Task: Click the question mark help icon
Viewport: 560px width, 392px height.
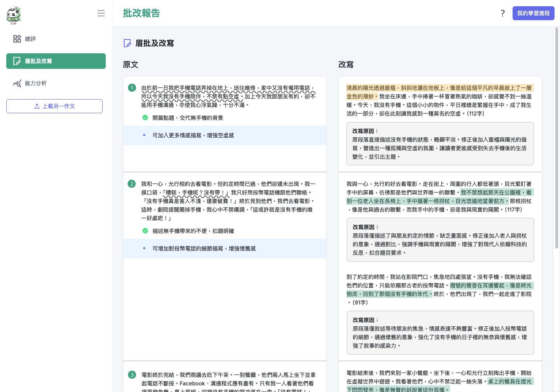Action: (502, 13)
